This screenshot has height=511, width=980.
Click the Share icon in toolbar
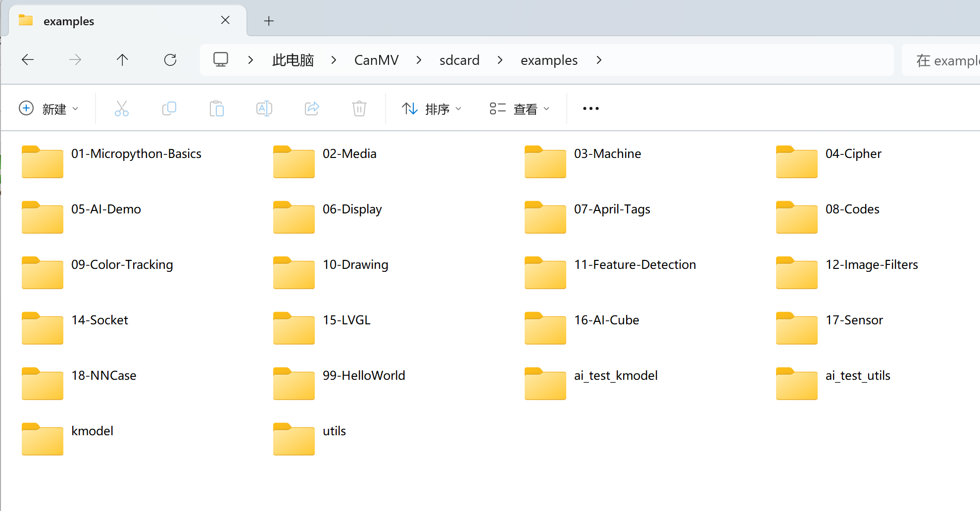[x=312, y=108]
